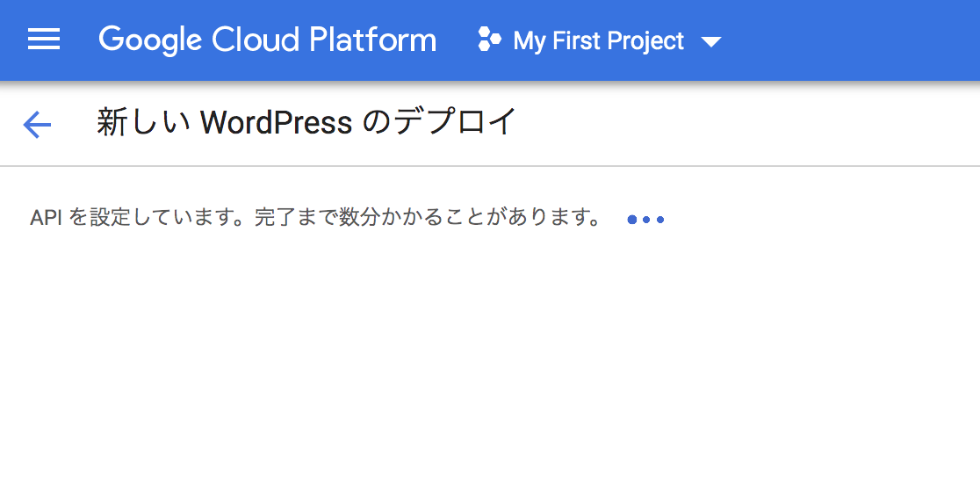Click the hexagon project icon

tap(489, 40)
